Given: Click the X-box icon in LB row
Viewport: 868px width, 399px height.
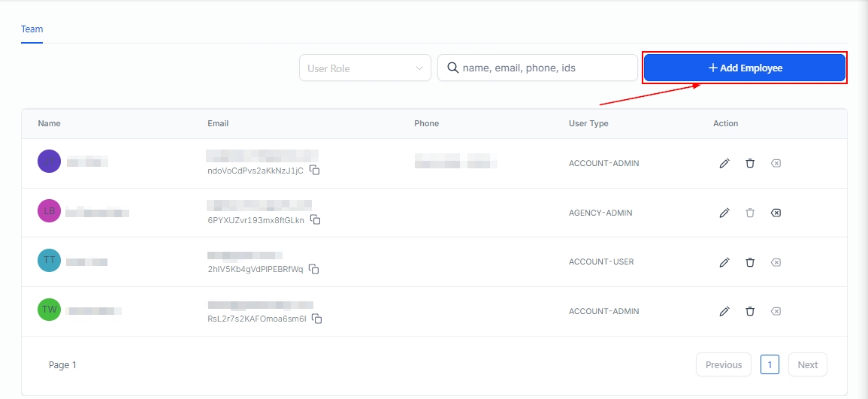Looking at the screenshot, I should click(776, 213).
